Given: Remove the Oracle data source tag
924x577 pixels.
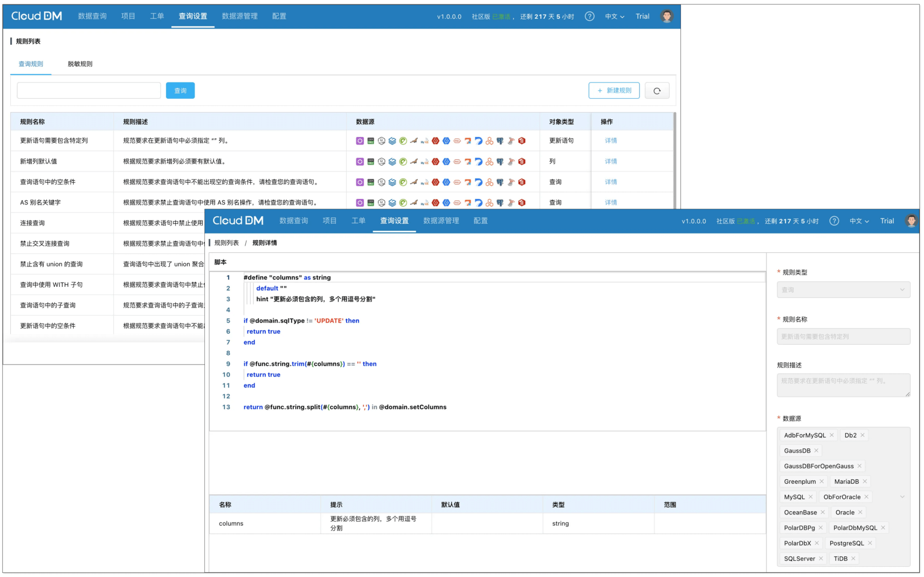Looking at the screenshot, I should [x=860, y=512].
